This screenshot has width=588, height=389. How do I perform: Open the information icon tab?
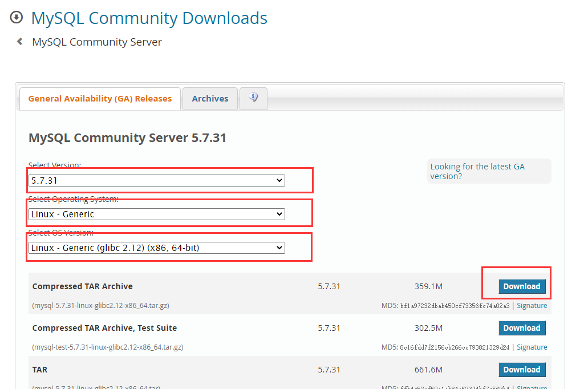pyautogui.click(x=253, y=98)
